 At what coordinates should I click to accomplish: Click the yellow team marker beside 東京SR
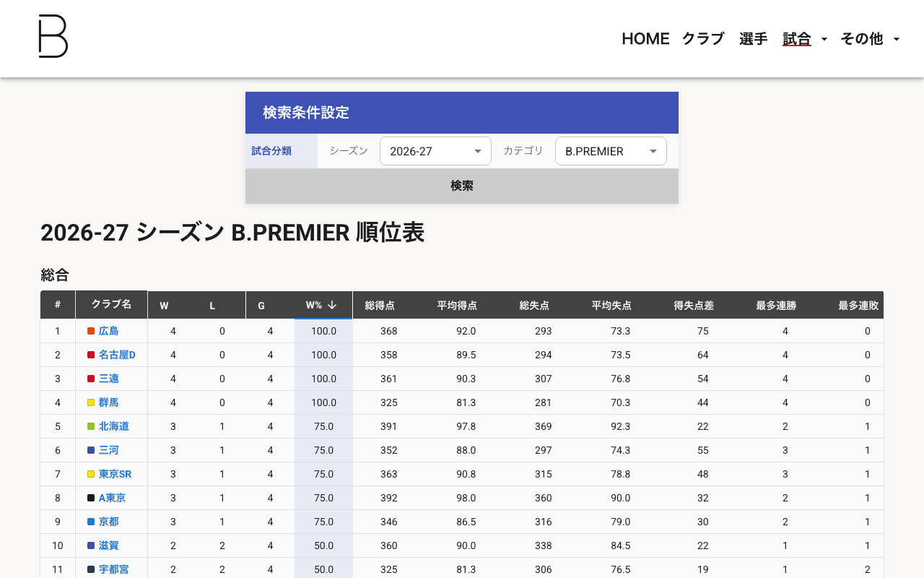point(91,474)
